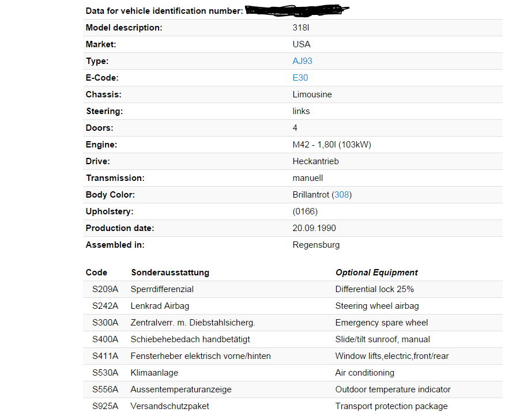Select the Emergency spare wheel description
The image size is (512, 420).
point(381,323)
